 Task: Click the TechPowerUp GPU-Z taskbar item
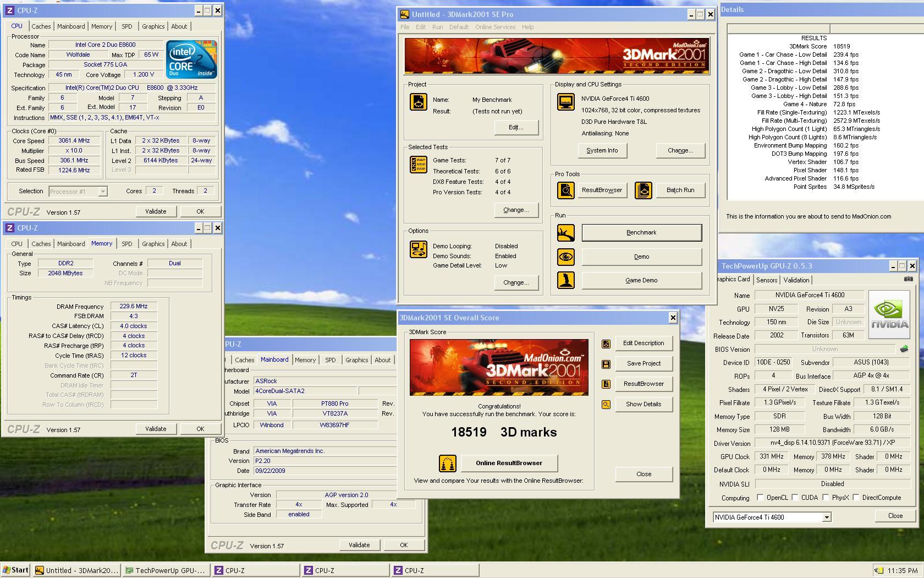coord(167,570)
